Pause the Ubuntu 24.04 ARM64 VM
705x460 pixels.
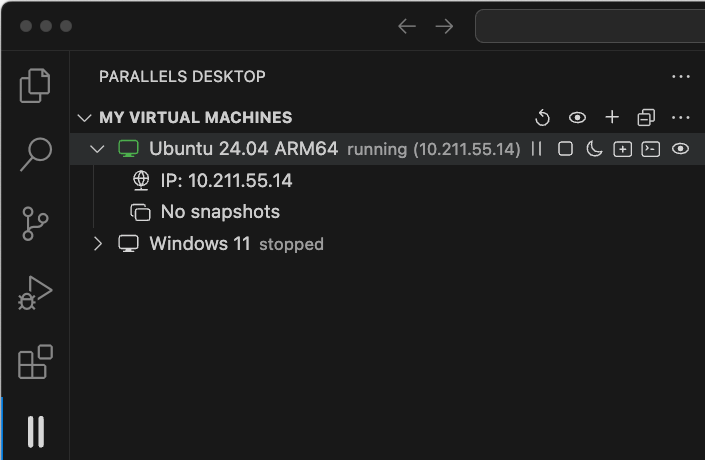point(536,149)
